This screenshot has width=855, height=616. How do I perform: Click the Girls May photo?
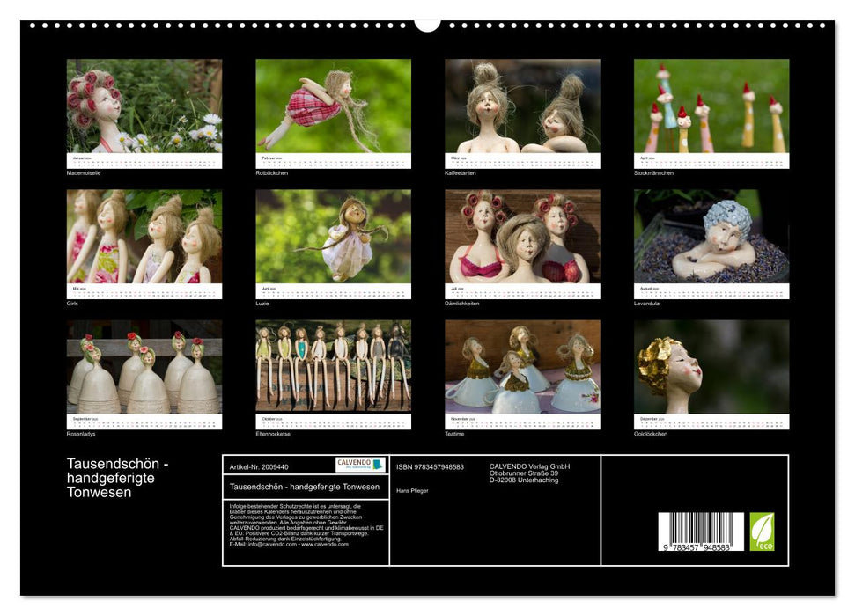pos(144,237)
